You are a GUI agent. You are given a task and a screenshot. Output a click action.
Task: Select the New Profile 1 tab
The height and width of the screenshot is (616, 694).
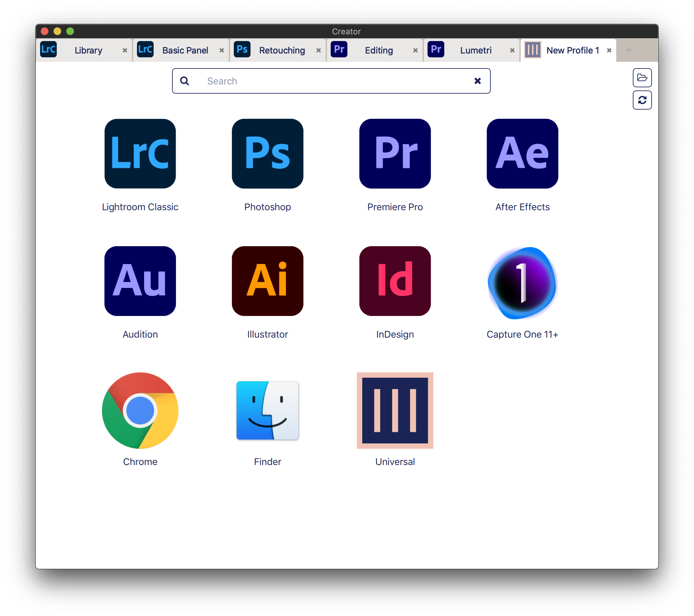click(568, 50)
